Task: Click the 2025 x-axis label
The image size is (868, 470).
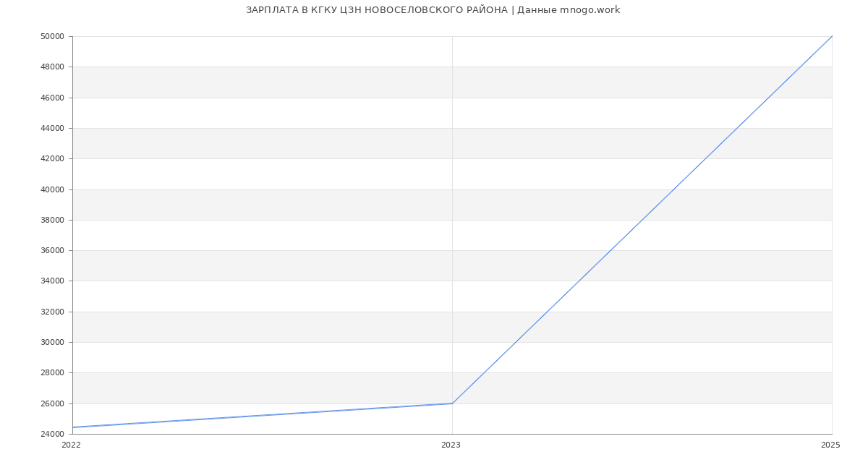Action: point(830,445)
